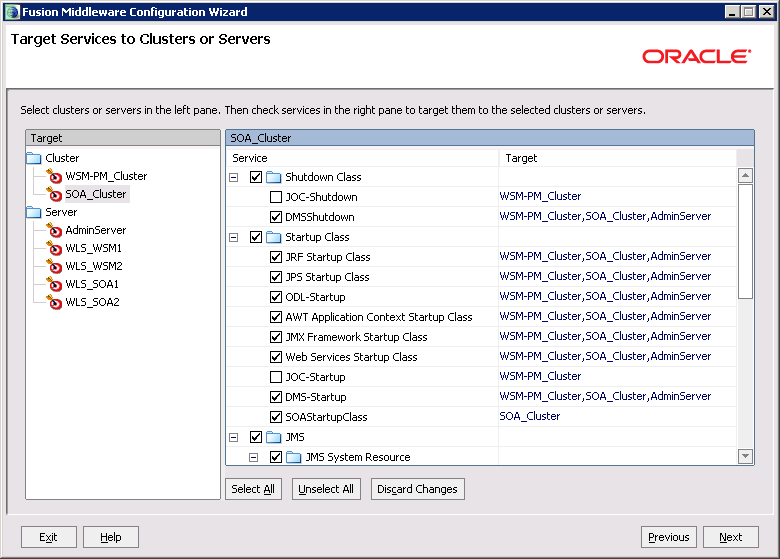Image resolution: width=780 pixels, height=559 pixels.
Task: Click the JMS System Resource folder icon
Action: click(x=293, y=457)
